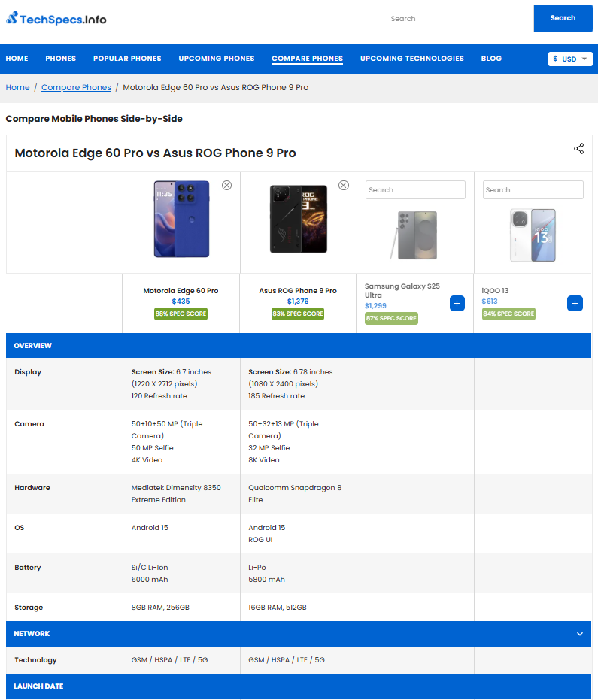The height and width of the screenshot is (700, 598).
Task: Click the Overview section header
Action: pyautogui.click(x=299, y=346)
